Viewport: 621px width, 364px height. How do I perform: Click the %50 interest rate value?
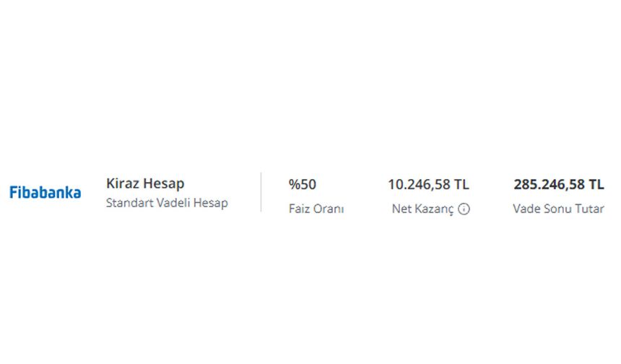[302, 185]
